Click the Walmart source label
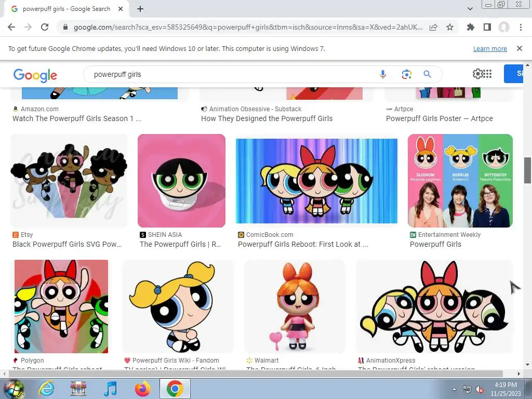This screenshot has height=399, width=532. point(267,361)
